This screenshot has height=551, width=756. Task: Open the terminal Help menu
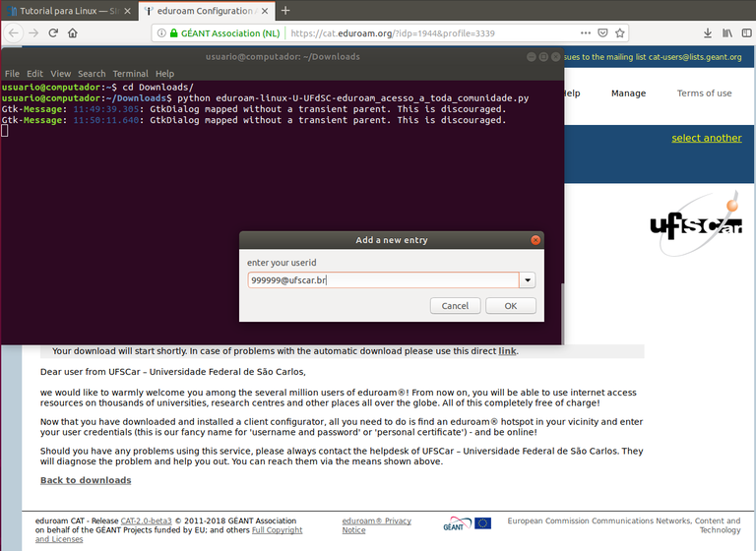[x=164, y=74]
